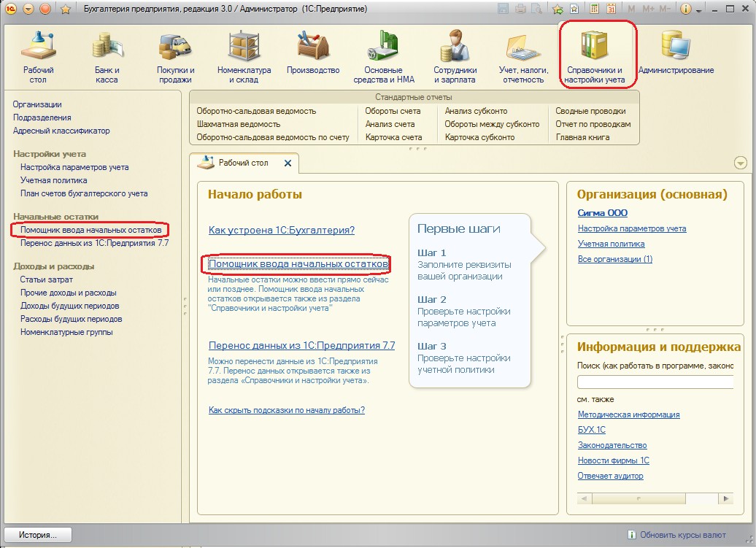Click Как скрыть подсказки по началу работы?
Screen dimensions: 756x548
(x=286, y=410)
